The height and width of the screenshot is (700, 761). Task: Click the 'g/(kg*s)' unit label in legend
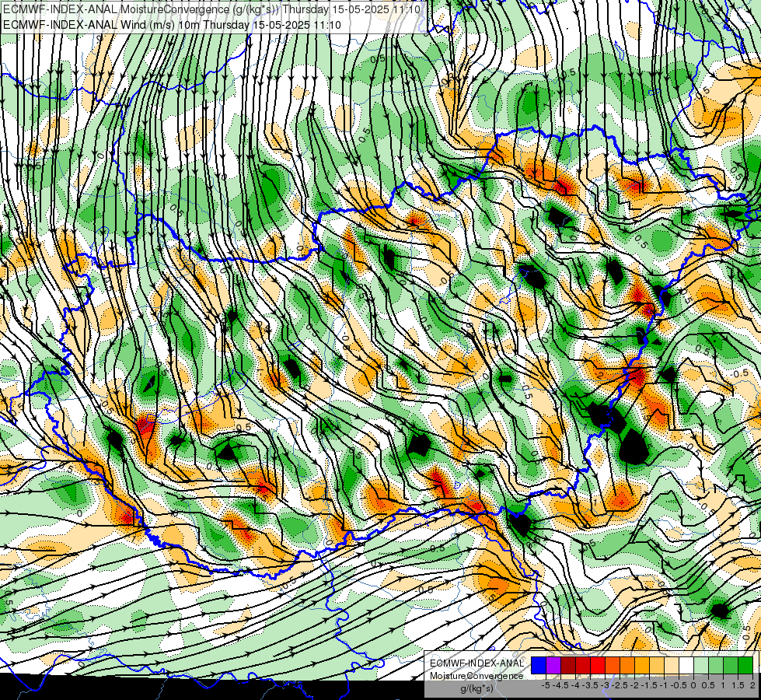[x=476, y=688]
